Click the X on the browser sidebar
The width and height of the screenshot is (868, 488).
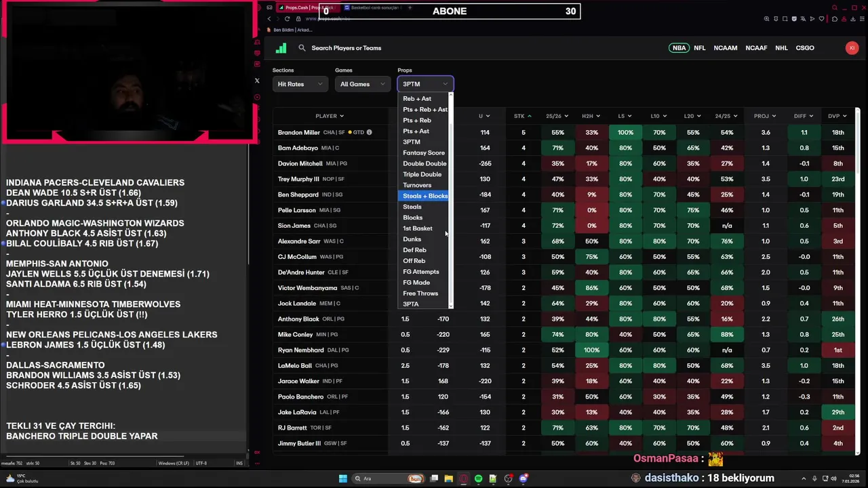point(257,81)
